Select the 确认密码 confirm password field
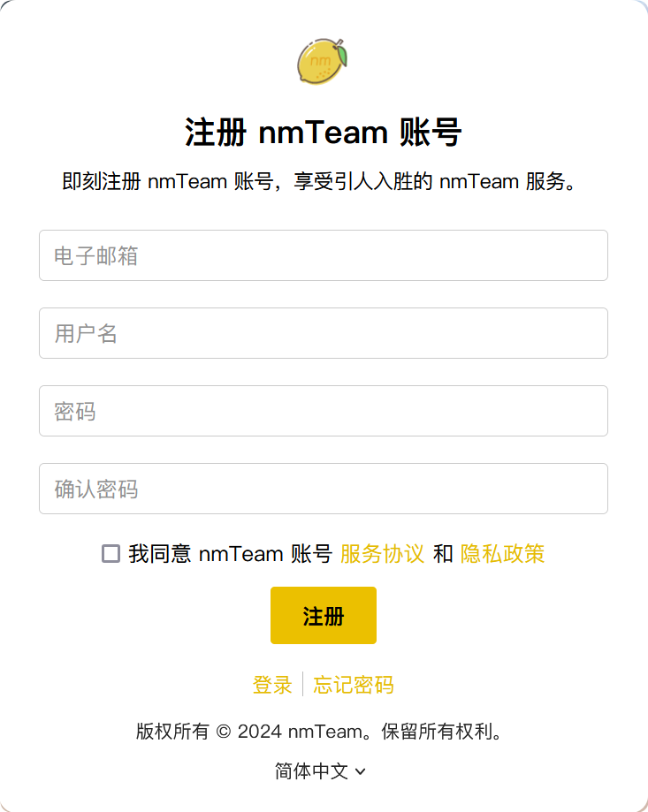 point(324,489)
